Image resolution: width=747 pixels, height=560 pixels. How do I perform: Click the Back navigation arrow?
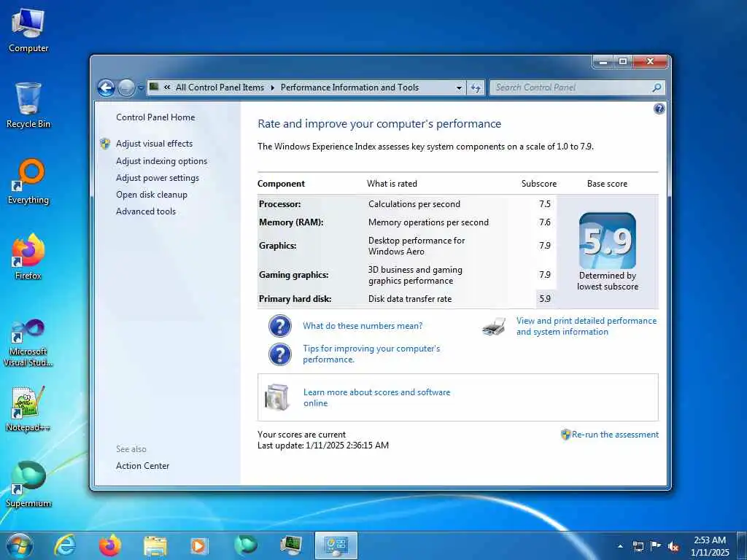(x=107, y=87)
